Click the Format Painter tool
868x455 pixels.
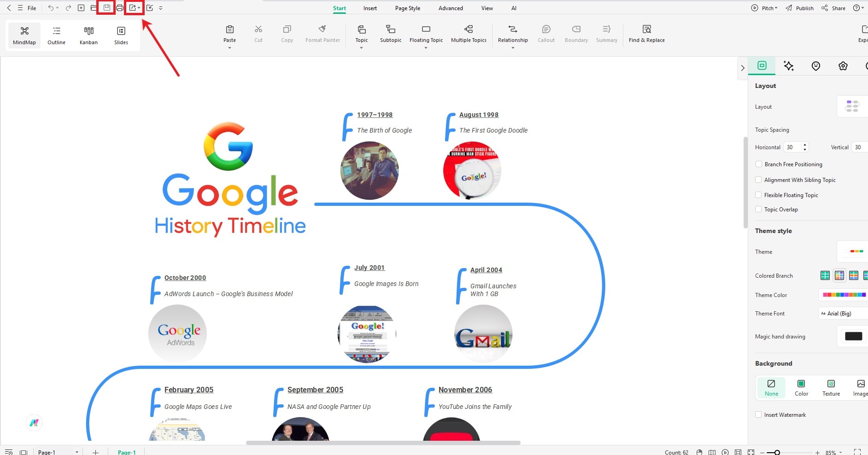[323, 34]
